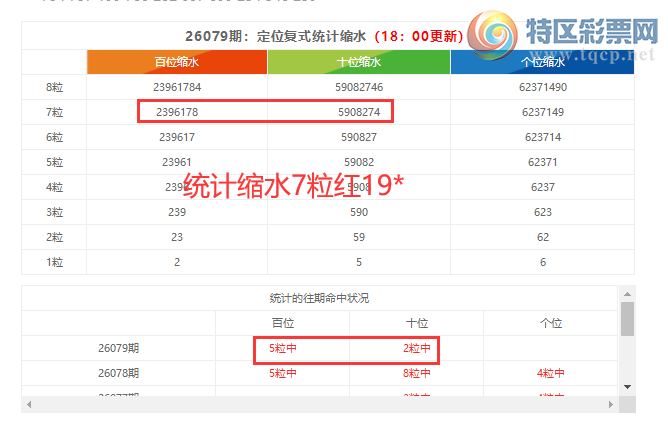Select the 7粒 row label
Image resolution: width=668 pixels, height=430 pixels.
tap(55, 113)
